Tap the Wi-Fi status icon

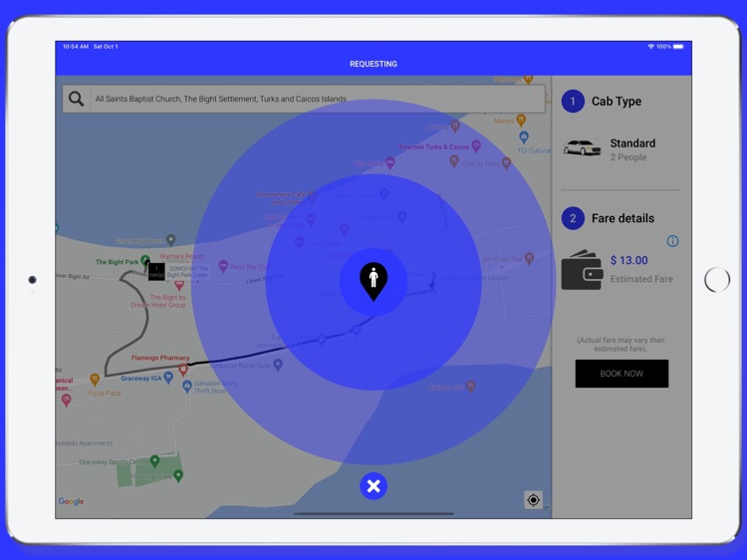(650, 46)
